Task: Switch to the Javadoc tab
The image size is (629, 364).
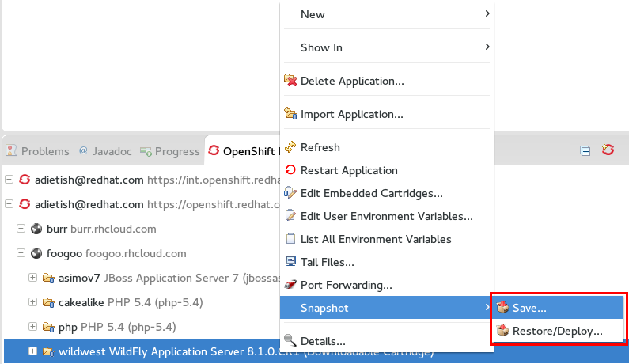Action: [x=105, y=151]
